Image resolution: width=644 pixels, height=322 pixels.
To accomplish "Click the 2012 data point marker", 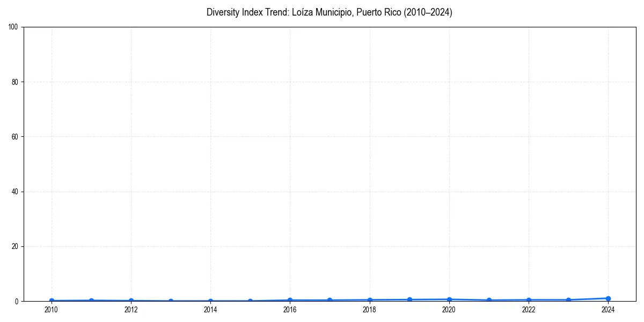I will pyautogui.click(x=130, y=300).
